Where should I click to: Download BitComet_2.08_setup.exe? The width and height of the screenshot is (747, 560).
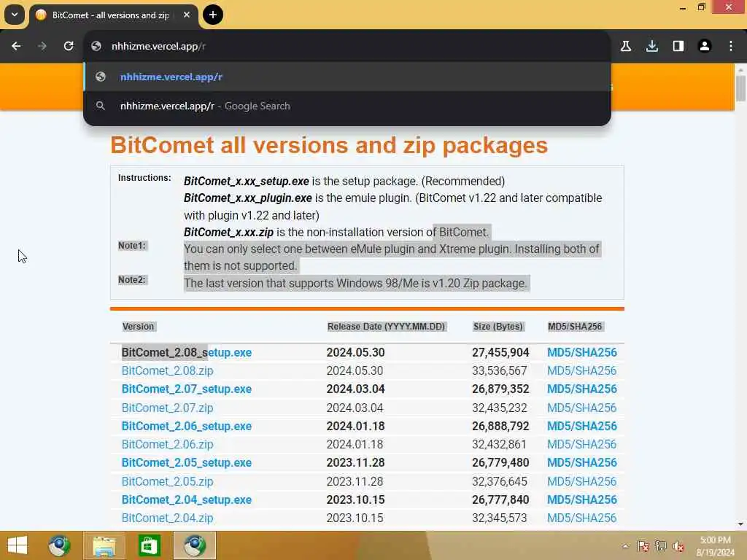tap(187, 352)
